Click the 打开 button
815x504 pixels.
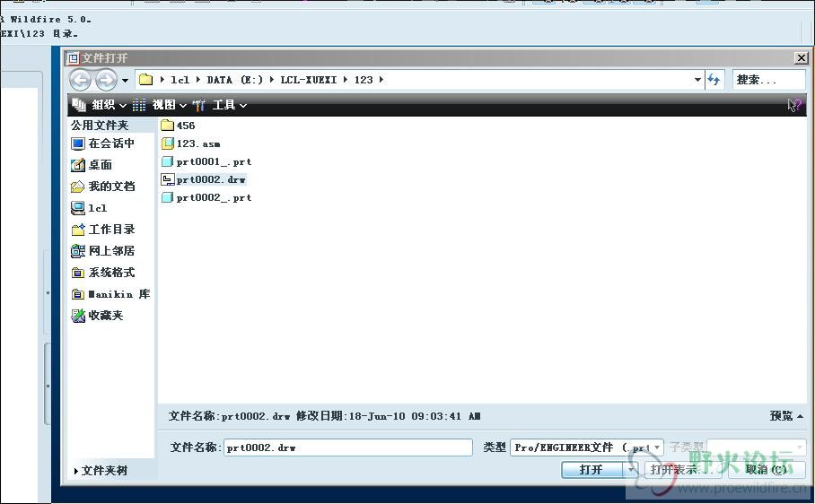pos(592,470)
